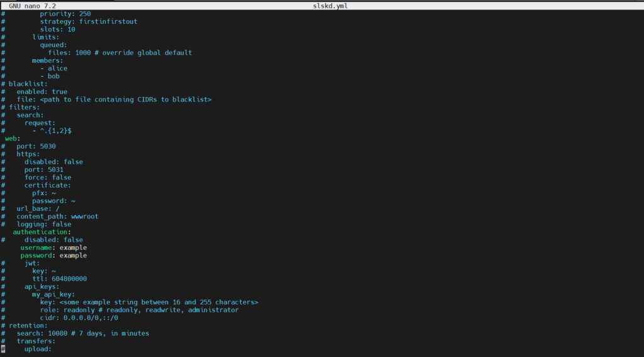
Task: Click the 'limits:' line
Action: 45,37
